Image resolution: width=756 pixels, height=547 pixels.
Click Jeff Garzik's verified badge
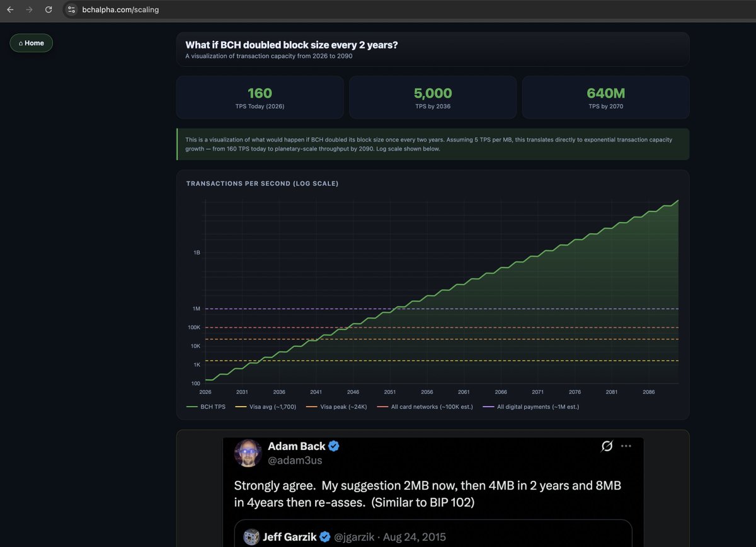[324, 537]
